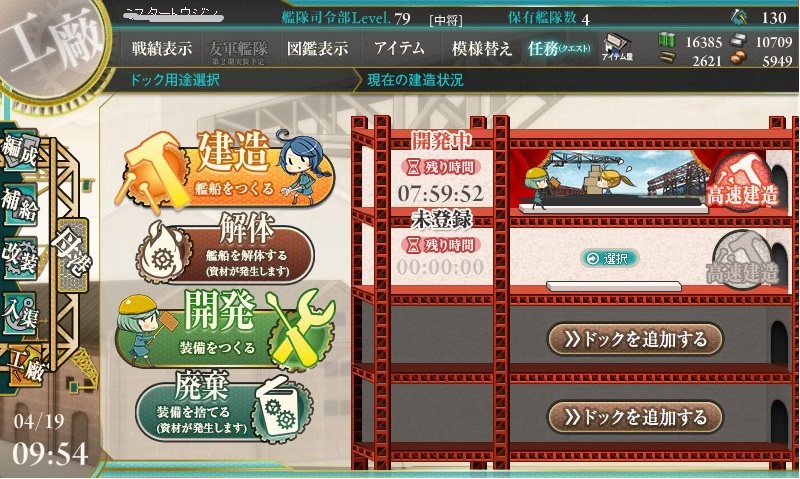Go to 入渠 repair dock icon
This screenshot has width=800, height=479.
click(20, 313)
